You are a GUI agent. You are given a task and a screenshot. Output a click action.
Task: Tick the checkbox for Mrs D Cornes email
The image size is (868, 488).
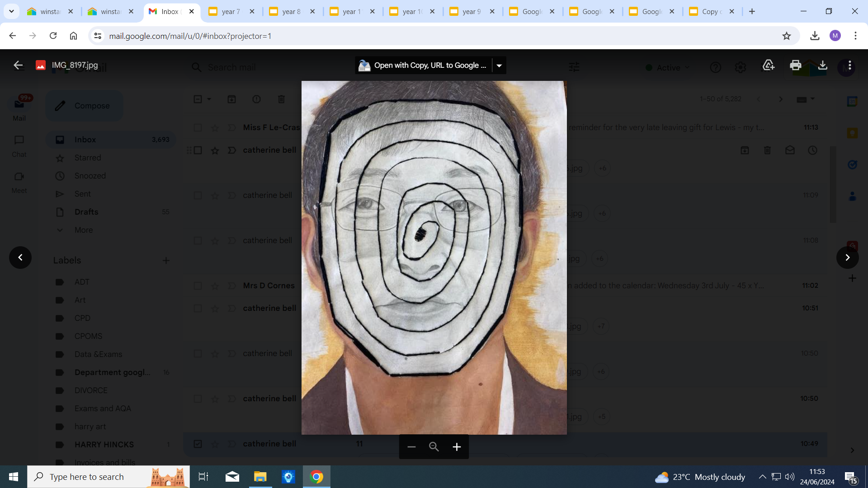[x=198, y=286]
